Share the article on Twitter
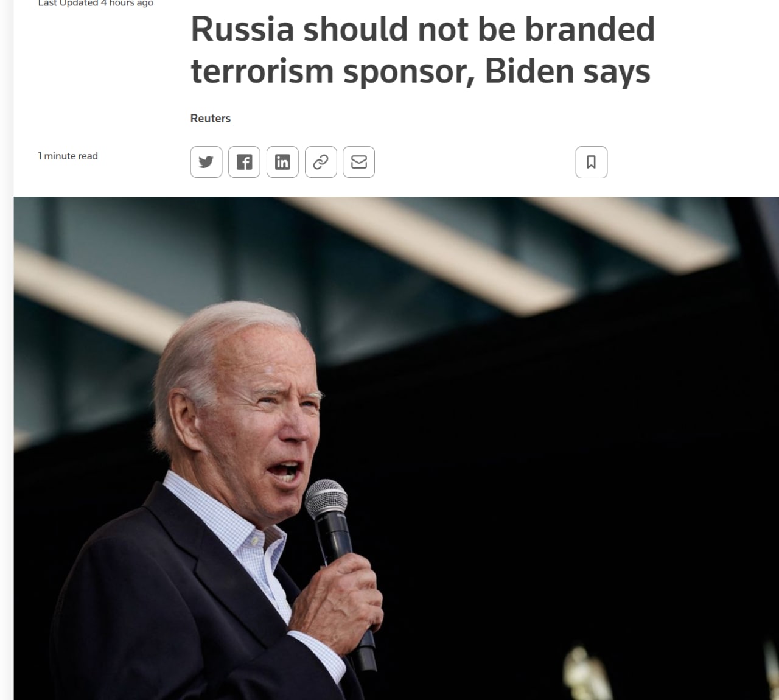This screenshot has width=779, height=700. tap(206, 162)
